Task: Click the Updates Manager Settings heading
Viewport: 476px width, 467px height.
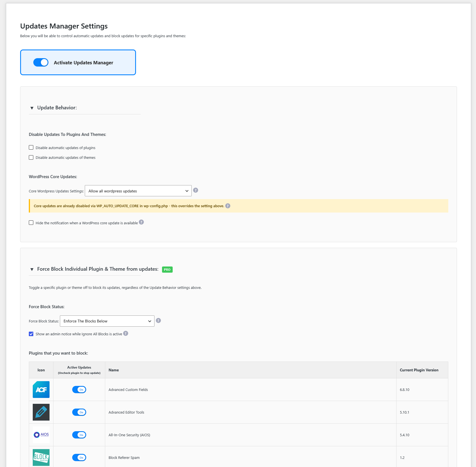Action: pyautogui.click(x=64, y=26)
